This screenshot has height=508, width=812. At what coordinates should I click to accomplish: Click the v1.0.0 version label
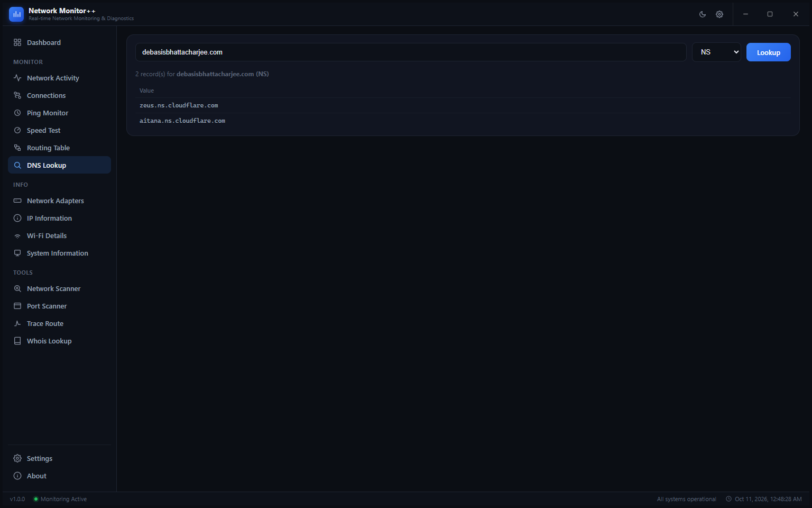click(17, 499)
